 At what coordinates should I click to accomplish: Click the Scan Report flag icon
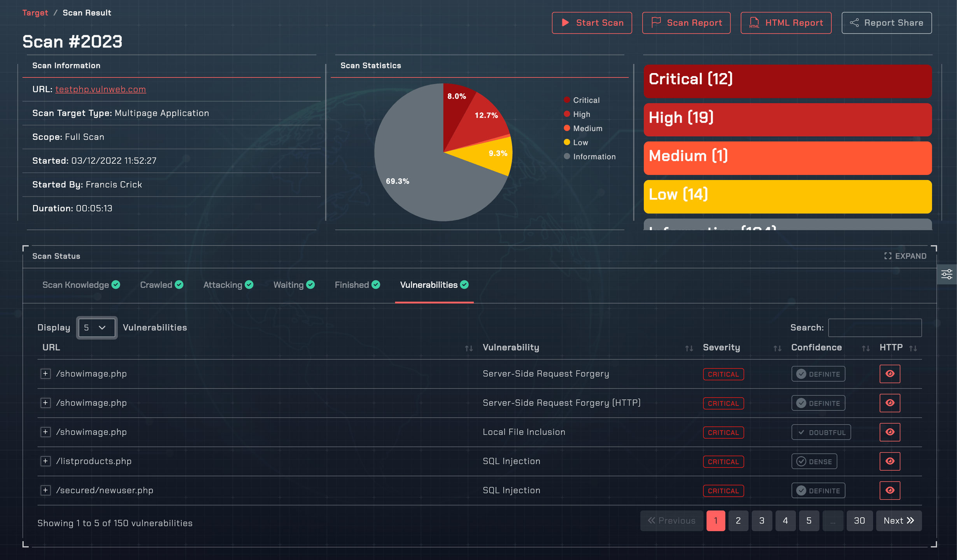(x=656, y=23)
